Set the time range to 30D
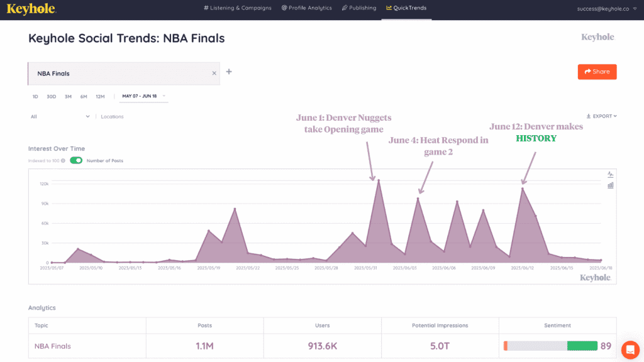644x362 pixels. click(x=52, y=96)
